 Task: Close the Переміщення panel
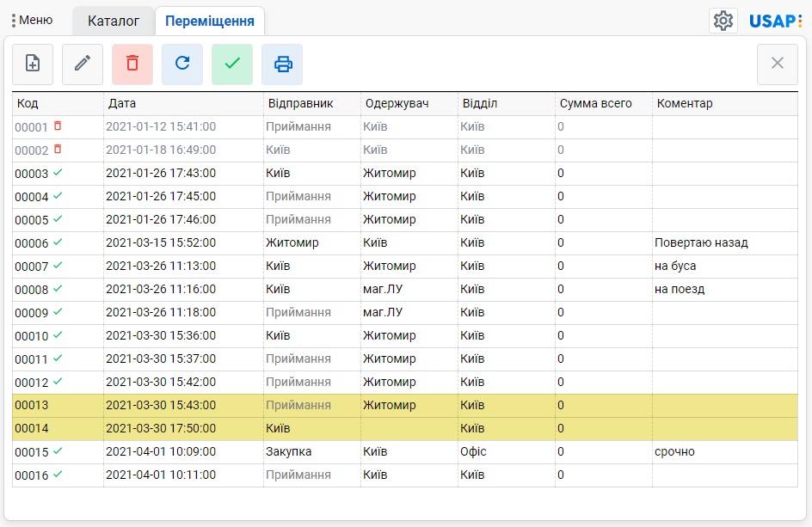pyautogui.click(x=778, y=64)
